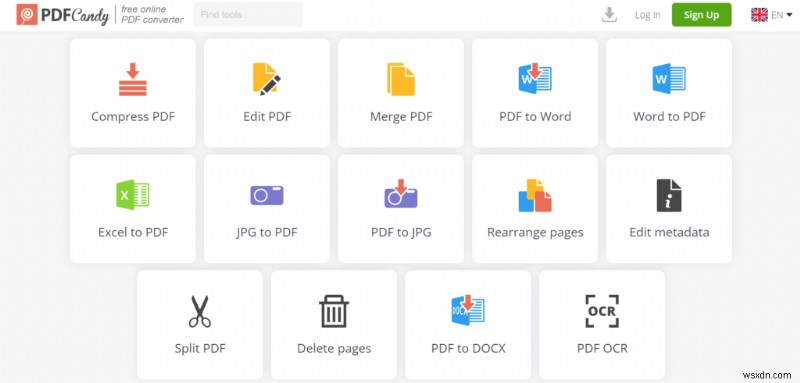Screen dimensions: 800x383
Task: Click the Merge PDF pages icon
Action: [x=401, y=79]
